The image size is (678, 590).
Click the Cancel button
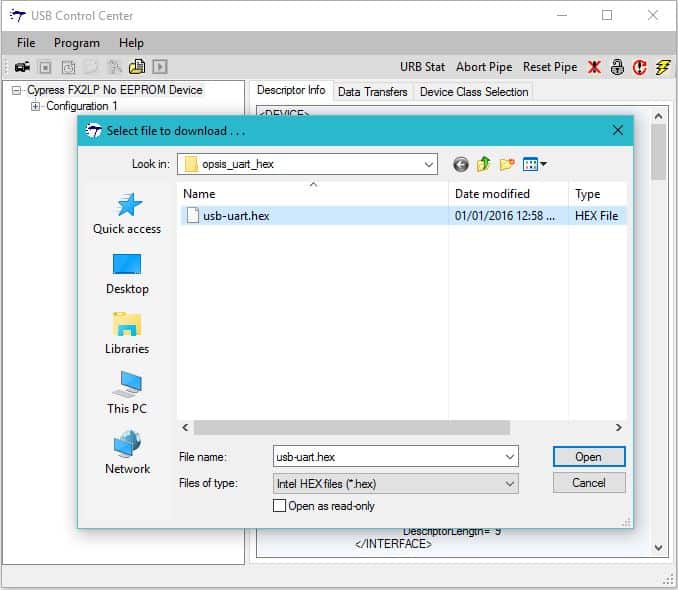tap(589, 483)
